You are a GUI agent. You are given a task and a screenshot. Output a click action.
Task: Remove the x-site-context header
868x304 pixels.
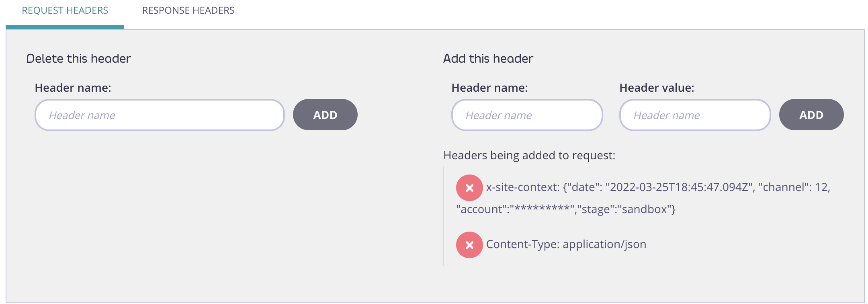click(469, 188)
